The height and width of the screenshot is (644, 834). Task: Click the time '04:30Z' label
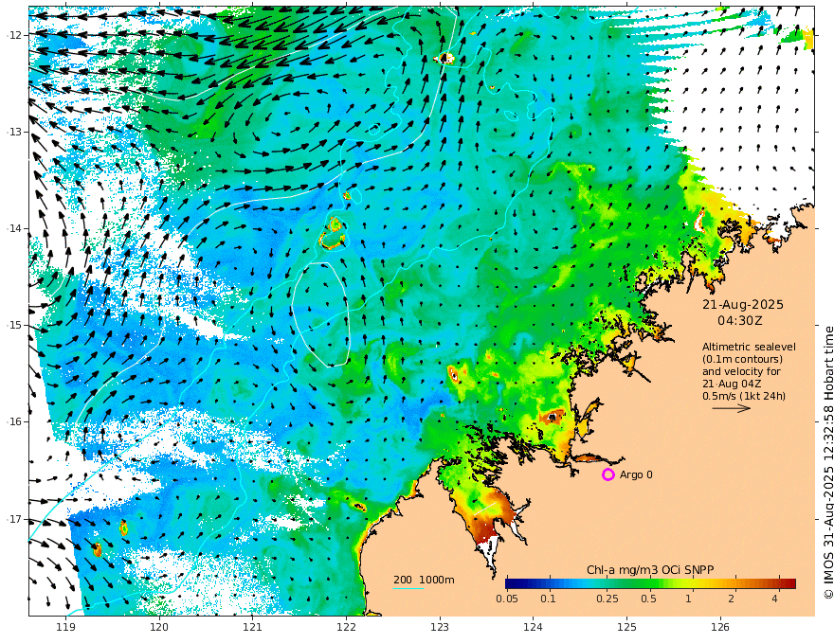(740, 321)
